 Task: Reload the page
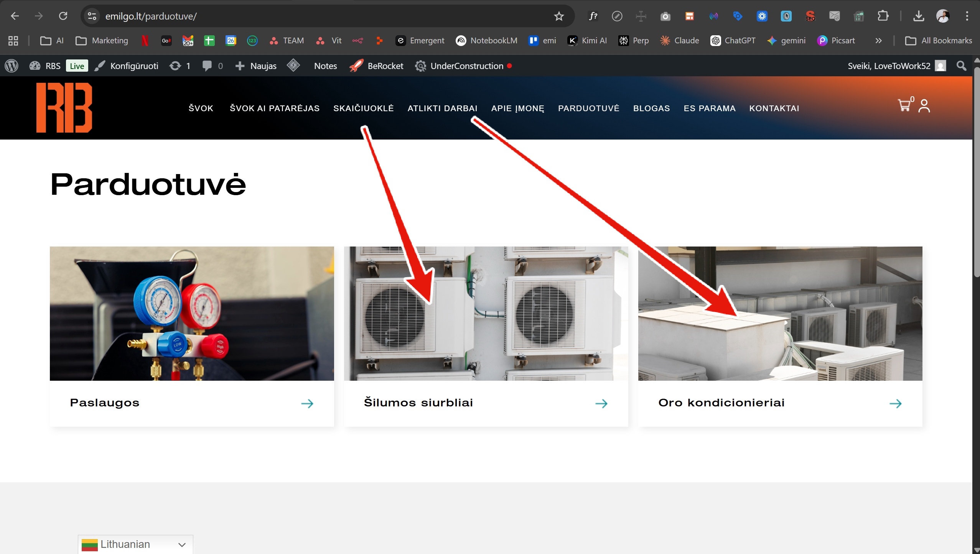pyautogui.click(x=63, y=16)
